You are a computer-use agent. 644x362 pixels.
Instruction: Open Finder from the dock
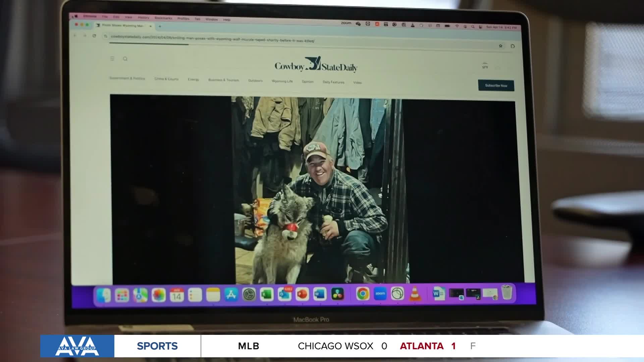point(104,296)
